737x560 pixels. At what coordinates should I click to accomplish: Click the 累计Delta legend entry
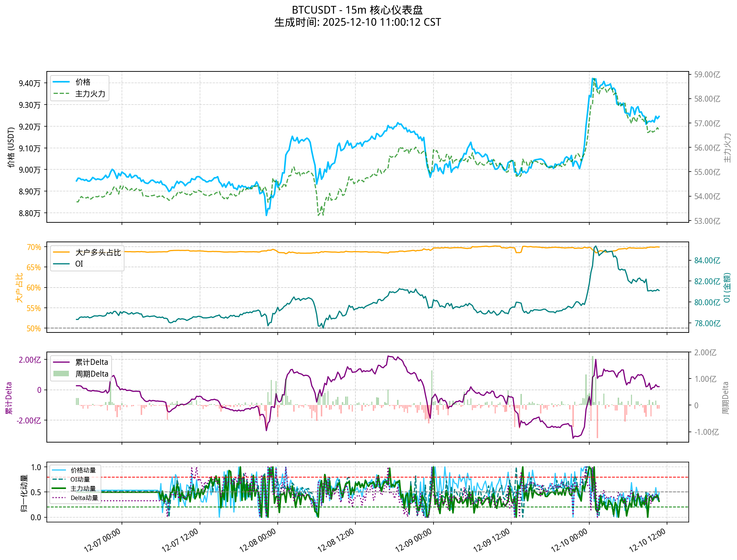[91, 362]
